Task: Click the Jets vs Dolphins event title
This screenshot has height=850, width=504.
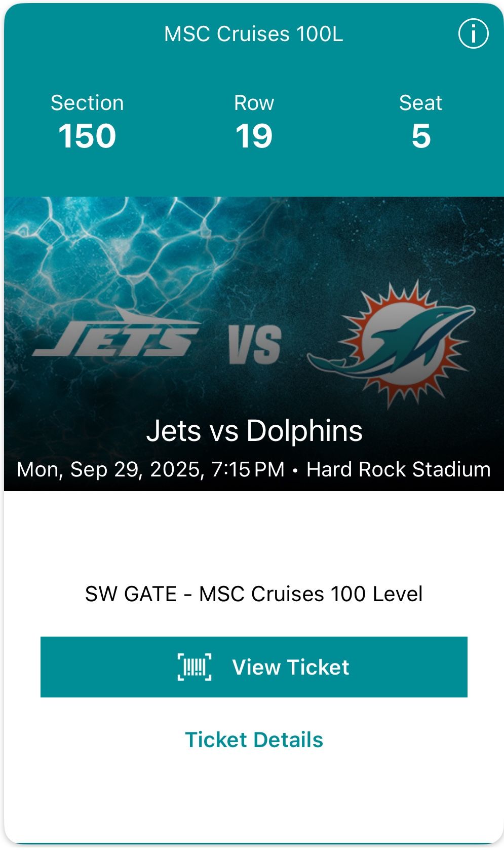Action: [x=254, y=431]
